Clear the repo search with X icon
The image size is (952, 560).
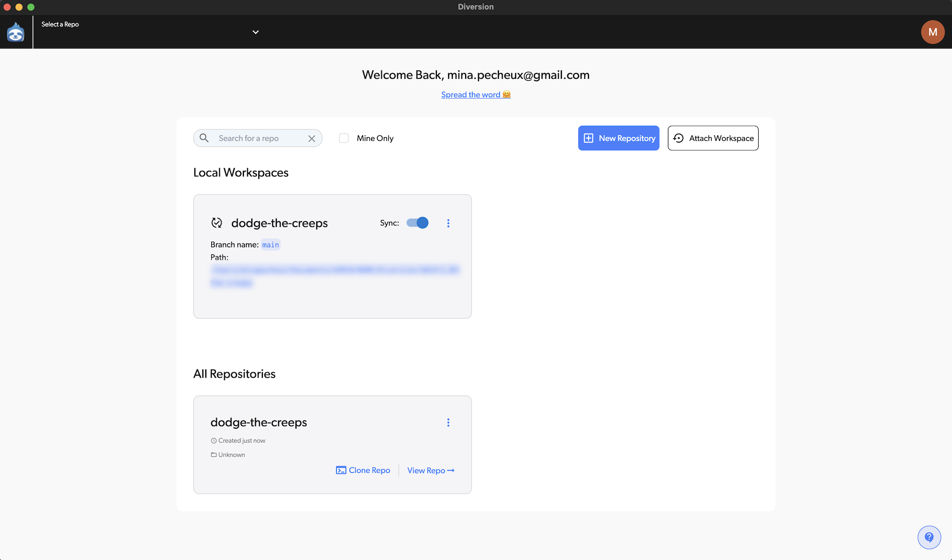click(311, 139)
